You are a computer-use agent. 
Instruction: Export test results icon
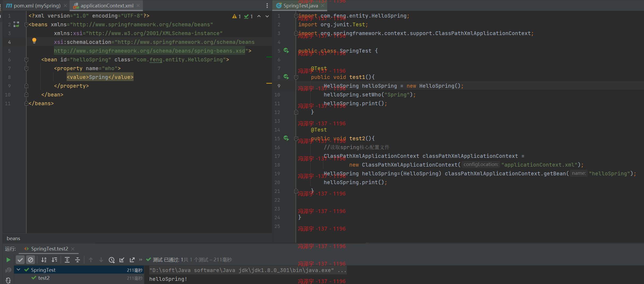(132, 260)
